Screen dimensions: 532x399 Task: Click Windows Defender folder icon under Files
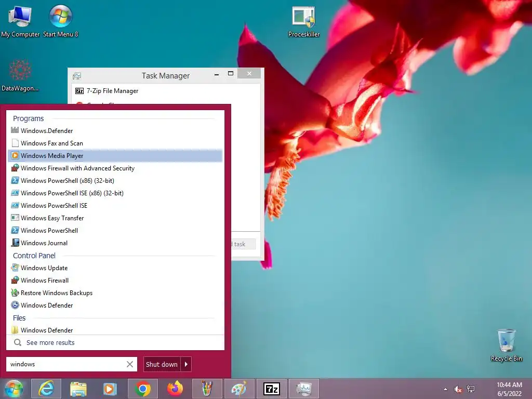[15, 330]
